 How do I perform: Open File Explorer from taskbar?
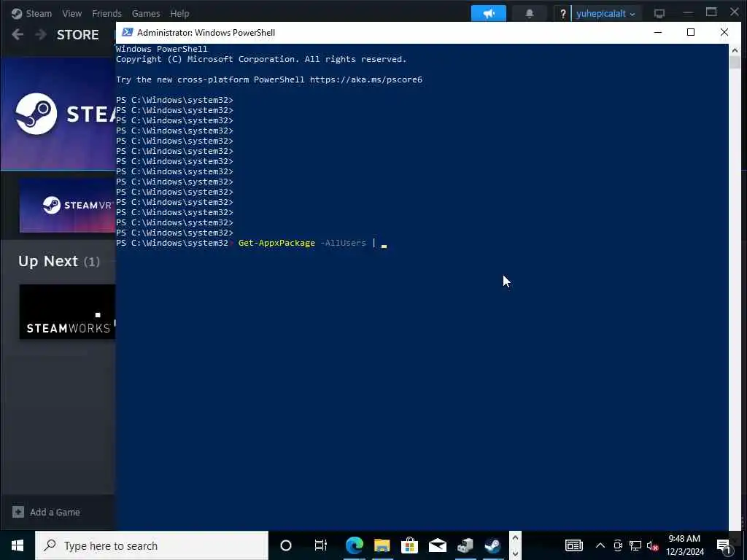[382, 545]
